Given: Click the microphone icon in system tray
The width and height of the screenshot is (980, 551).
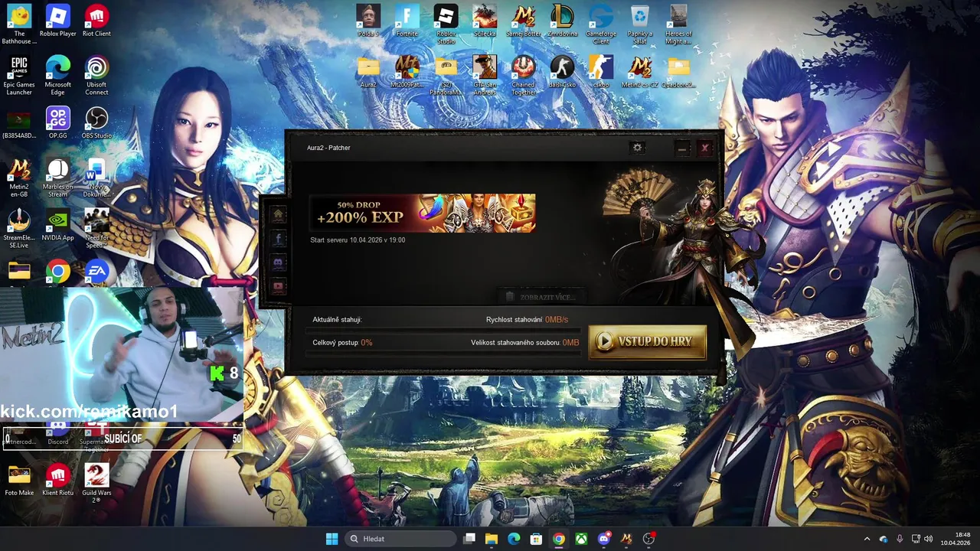Looking at the screenshot, I should 900,539.
